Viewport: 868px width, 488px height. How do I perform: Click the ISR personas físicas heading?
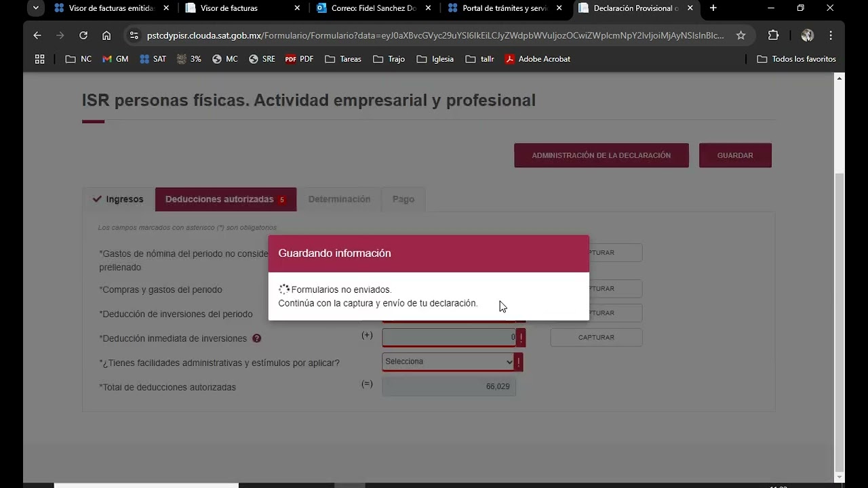coord(309,100)
